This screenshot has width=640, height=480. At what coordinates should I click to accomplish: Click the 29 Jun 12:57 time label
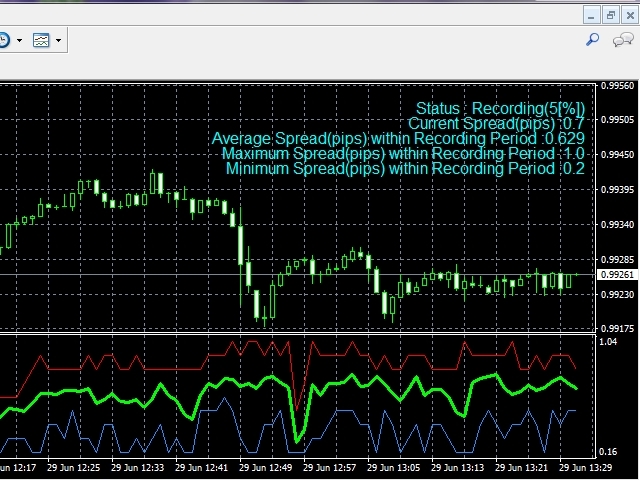point(329,468)
